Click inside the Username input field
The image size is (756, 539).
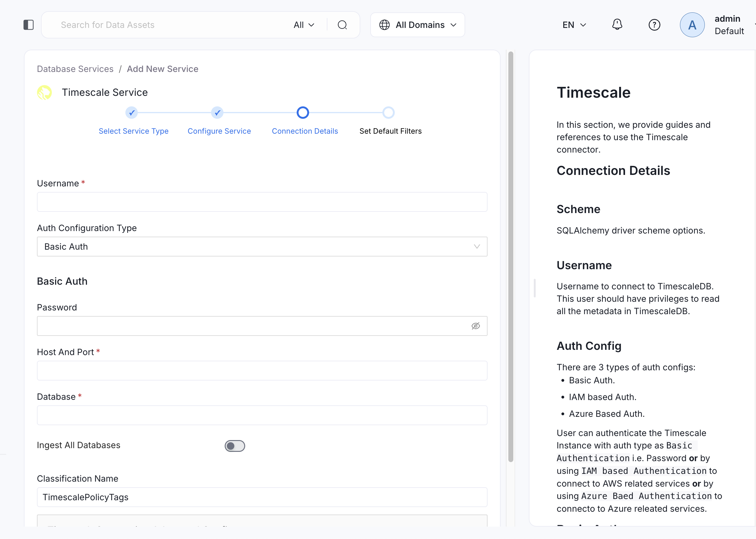[262, 202]
